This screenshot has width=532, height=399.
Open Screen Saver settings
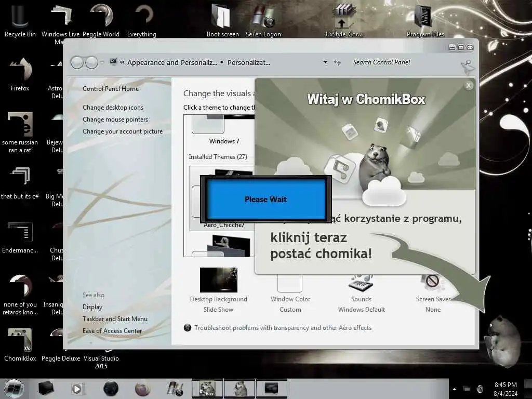tap(433, 294)
